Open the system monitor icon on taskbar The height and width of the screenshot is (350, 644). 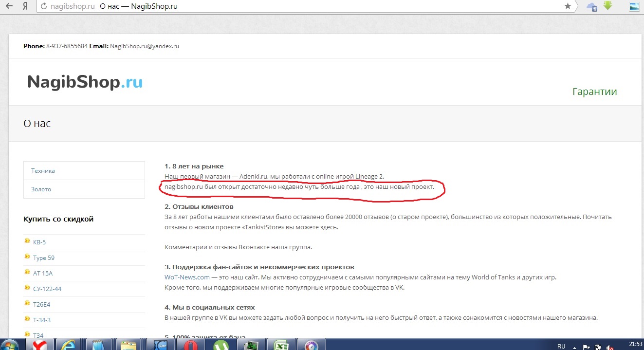251,344
